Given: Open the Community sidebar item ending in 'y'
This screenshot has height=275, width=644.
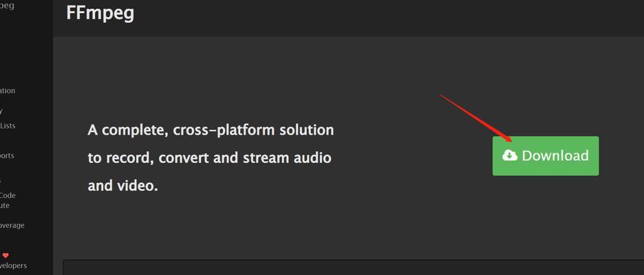Looking at the screenshot, I should pos(1,111).
